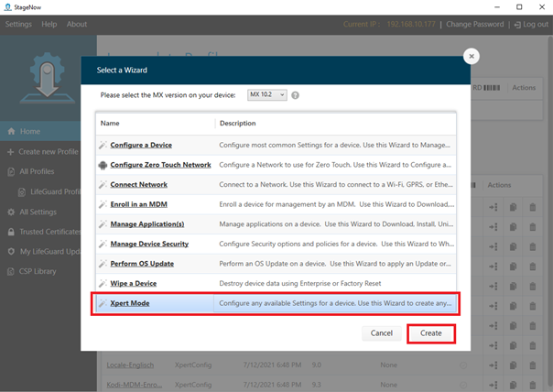
Task: Open the About menu
Action: coord(77,24)
